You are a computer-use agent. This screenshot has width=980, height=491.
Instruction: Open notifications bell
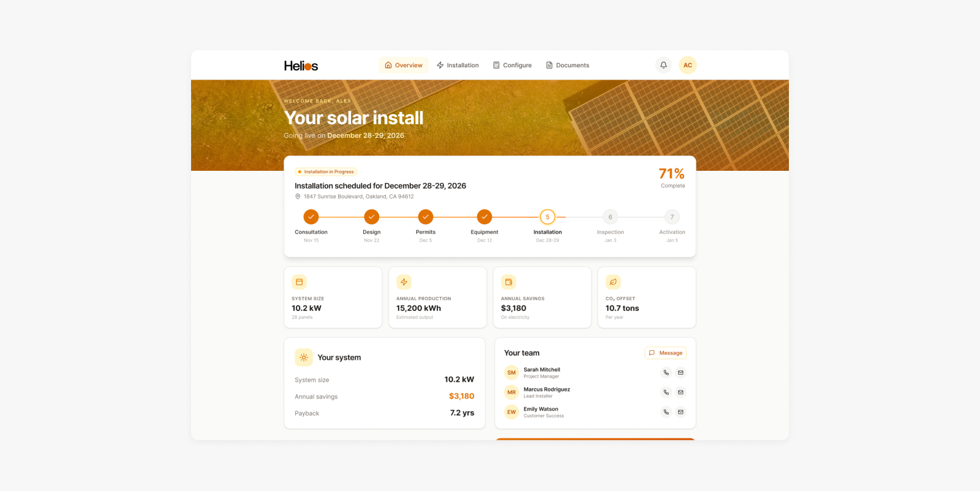[x=663, y=65]
